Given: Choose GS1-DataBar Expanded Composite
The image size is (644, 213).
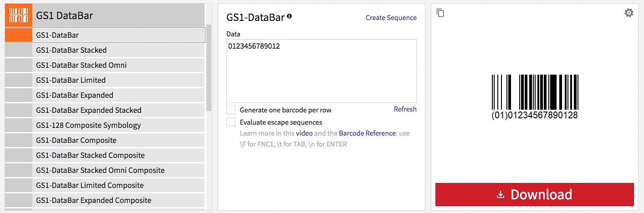Looking at the screenshot, I should tap(105, 200).
